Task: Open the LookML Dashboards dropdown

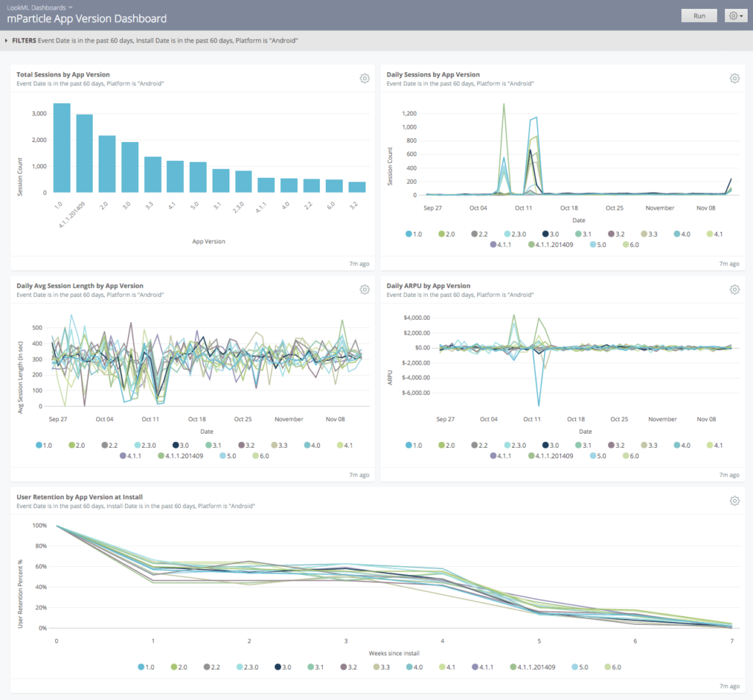Action: (x=40, y=7)
